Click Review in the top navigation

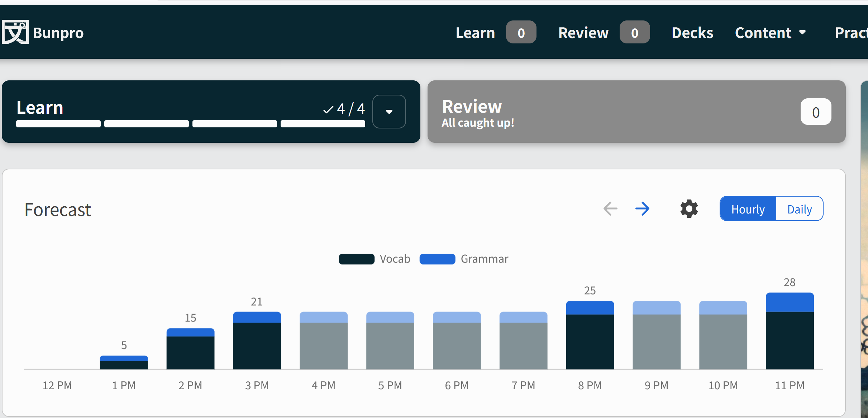coord(583,33)
